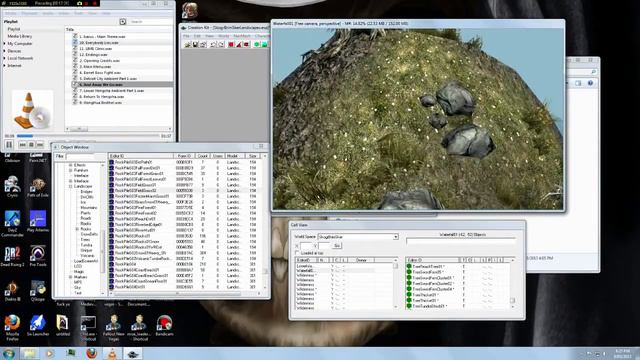Click the green icon beside TreeSwordFern05

[x=409, y=272]
